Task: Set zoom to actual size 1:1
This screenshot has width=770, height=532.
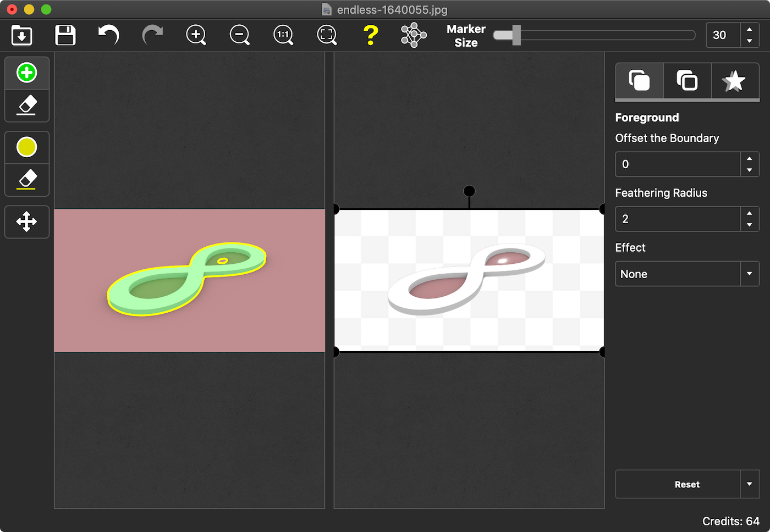Action: click(x=283, y=35)
